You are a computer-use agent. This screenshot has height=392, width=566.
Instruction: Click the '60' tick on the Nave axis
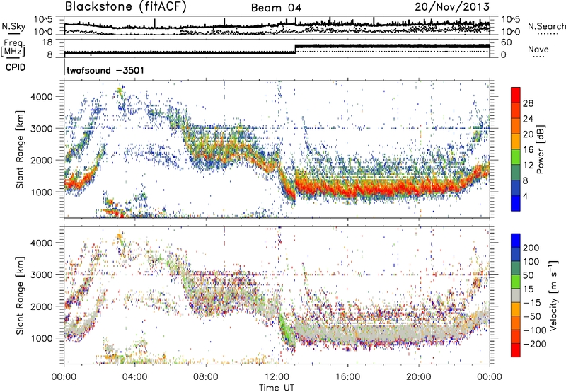click(507, 42)
